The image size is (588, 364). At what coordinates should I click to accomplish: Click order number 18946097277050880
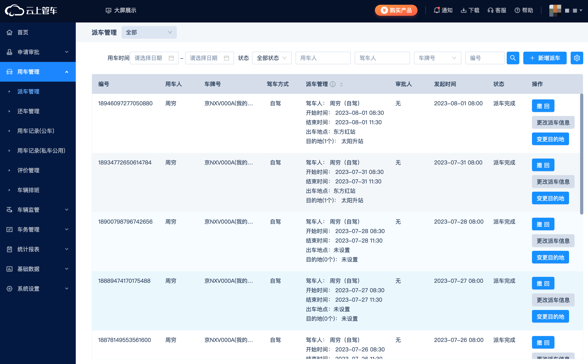point(125,104)
